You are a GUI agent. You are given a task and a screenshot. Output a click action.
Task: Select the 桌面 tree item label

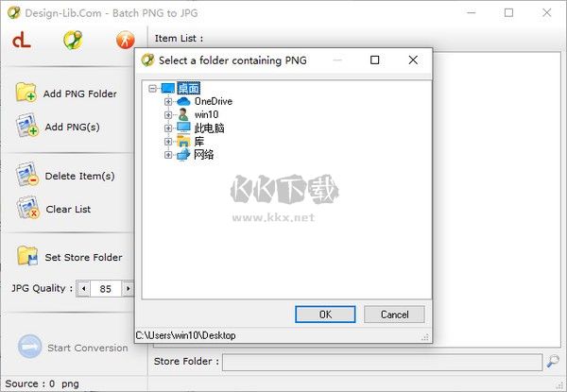point(188,88)
